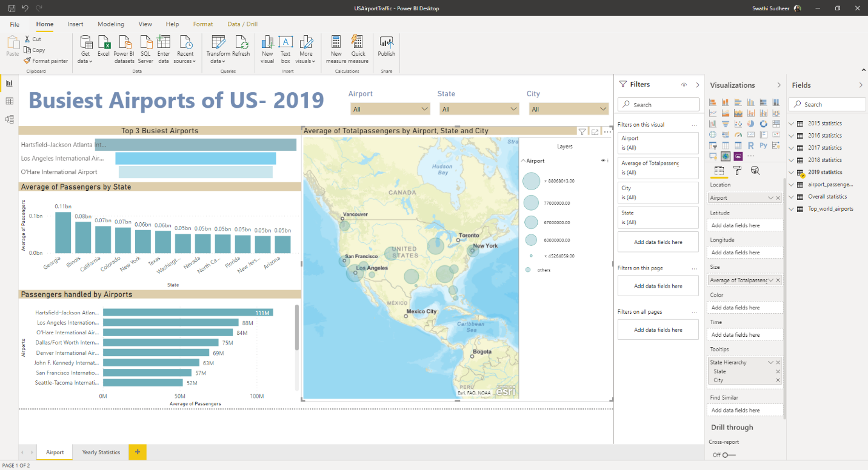868x470 pixels.
Task: Expand the 2015 statistics table
Action: point(792,124)
